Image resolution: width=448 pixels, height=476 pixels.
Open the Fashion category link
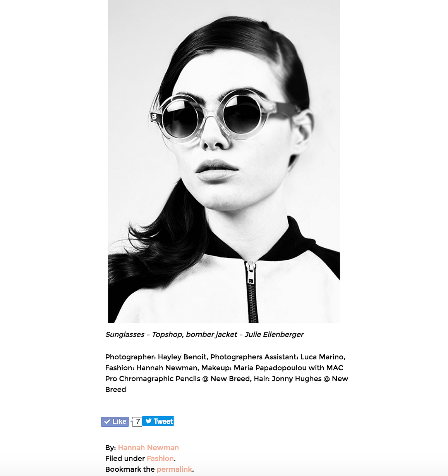160,459
